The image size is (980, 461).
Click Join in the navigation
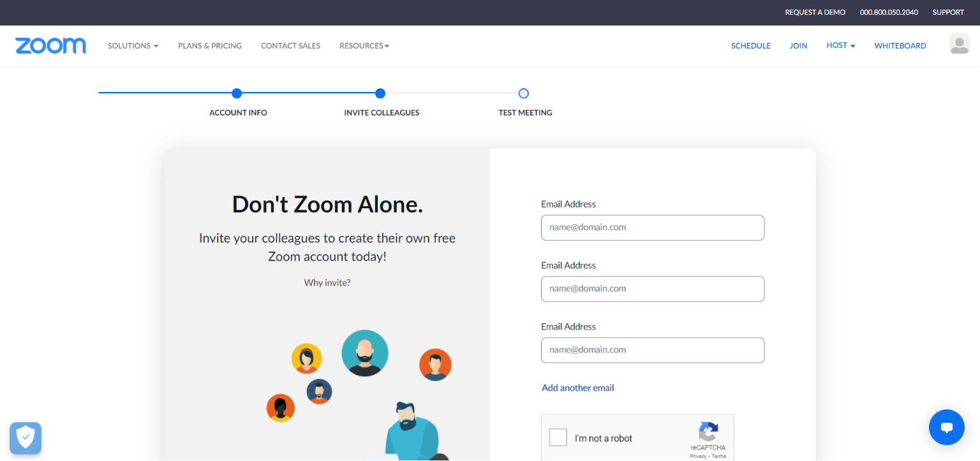click(798, 46)
